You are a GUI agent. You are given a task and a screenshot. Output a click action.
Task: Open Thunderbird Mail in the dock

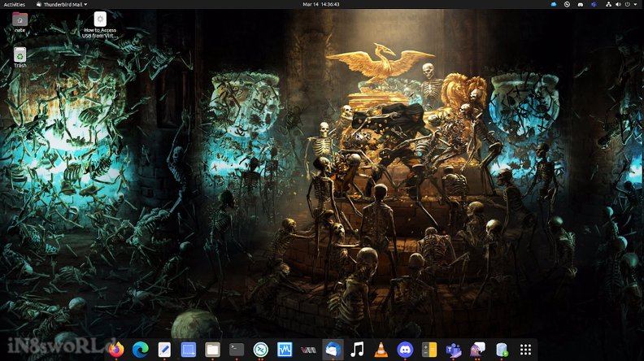(333, 350)
